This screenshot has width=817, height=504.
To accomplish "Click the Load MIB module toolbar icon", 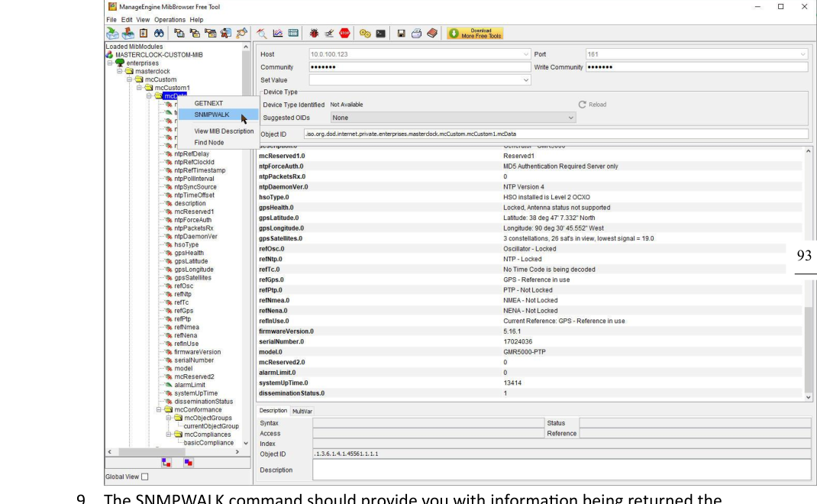I will 112,34.
